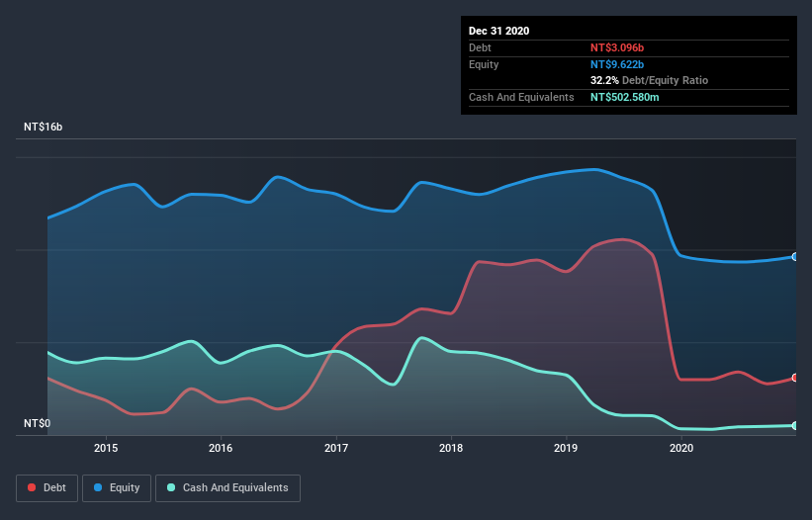Image resolution: width=812 pixels, height=520 pixels.
Task: Click the Debt label in tooltip
Action: [x=480, y=47]
